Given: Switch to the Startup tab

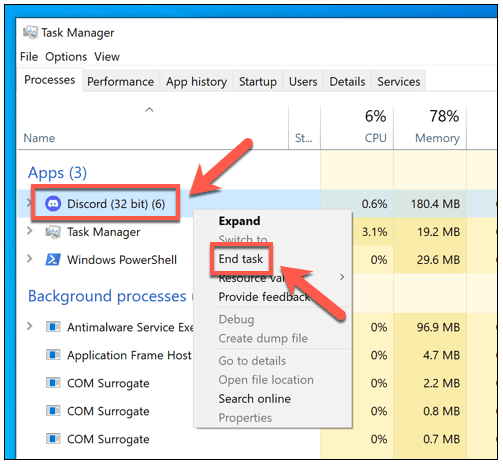Looking at the screenshot, I should (258, 81).
